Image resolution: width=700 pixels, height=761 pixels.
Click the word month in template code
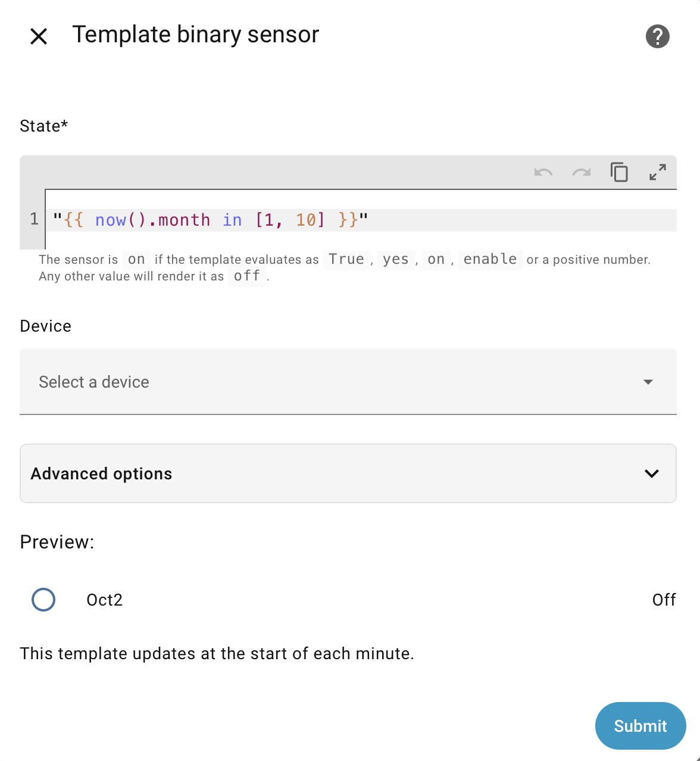(184, 220)
